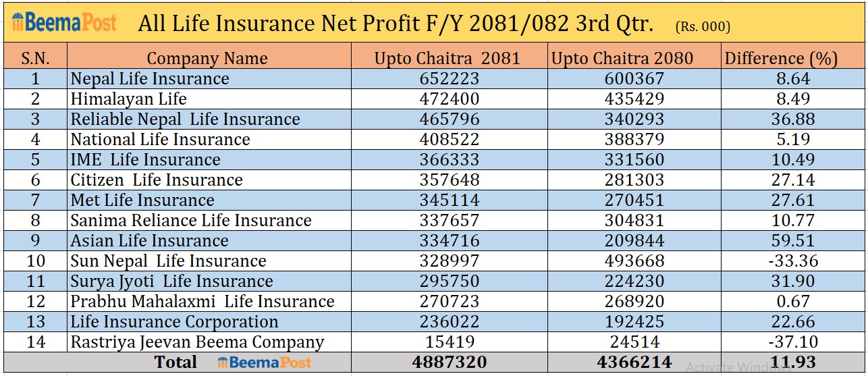868x376 pixels.
Task: Click the total 4887320 cell
Action: tap(449, 362)
